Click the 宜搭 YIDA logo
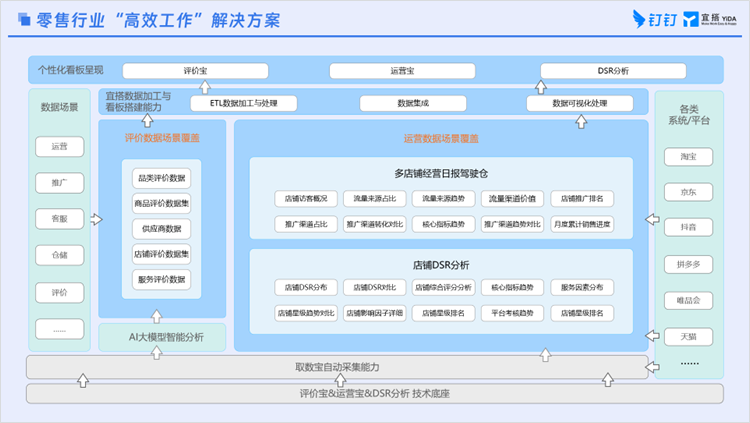This screenshot has width=750, height=423. click(x=709, y=19)
